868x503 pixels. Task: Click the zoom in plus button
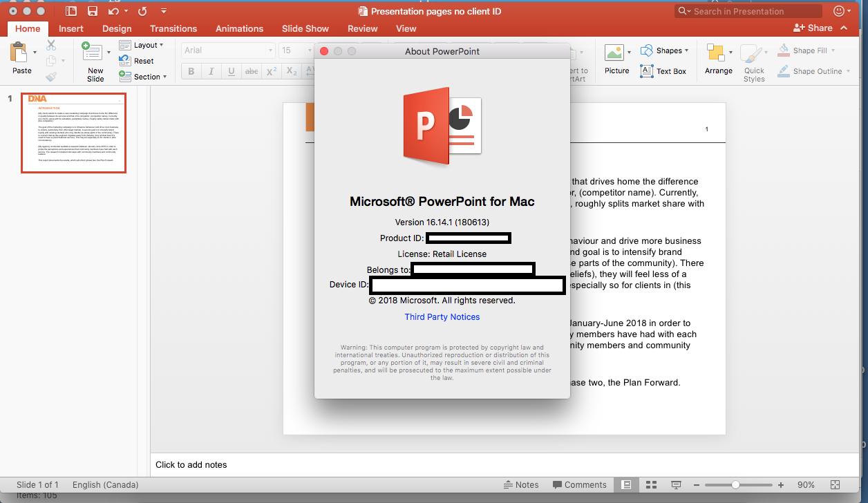pos(781,485)
